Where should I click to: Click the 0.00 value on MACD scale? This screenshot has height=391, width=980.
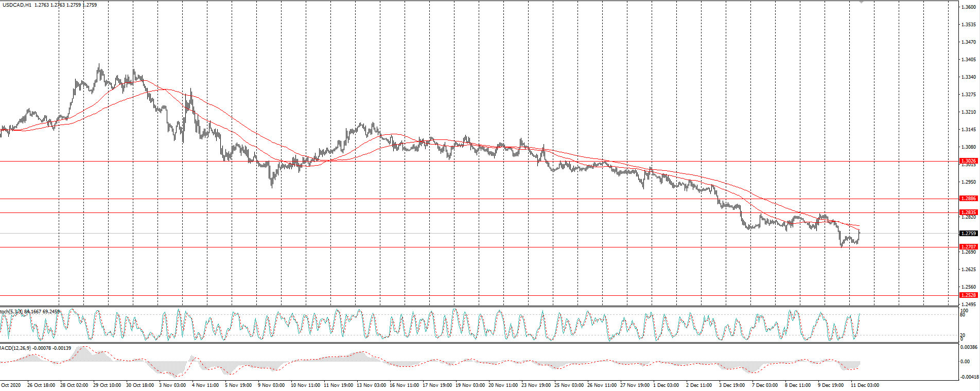966,362
